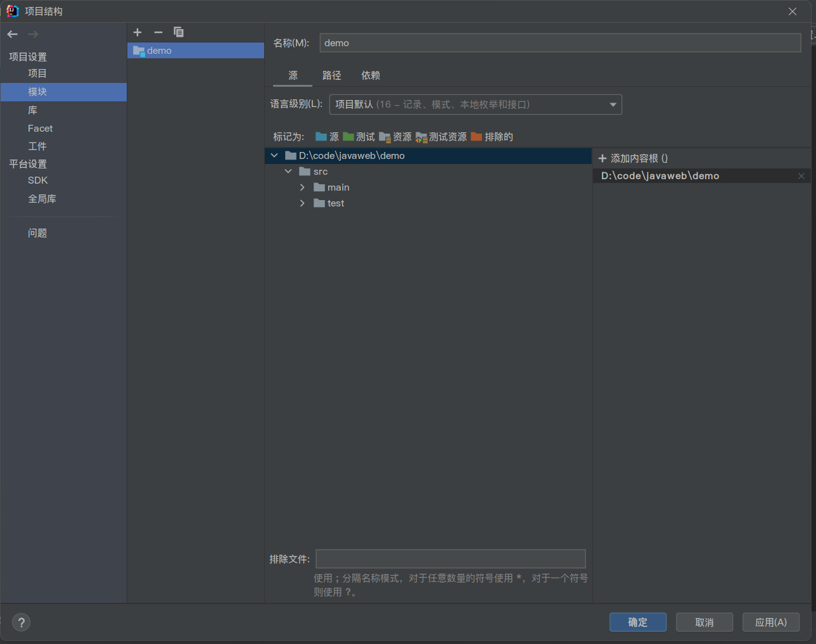
Task: Click the remove module minus icon
Action: coord(158,32)
